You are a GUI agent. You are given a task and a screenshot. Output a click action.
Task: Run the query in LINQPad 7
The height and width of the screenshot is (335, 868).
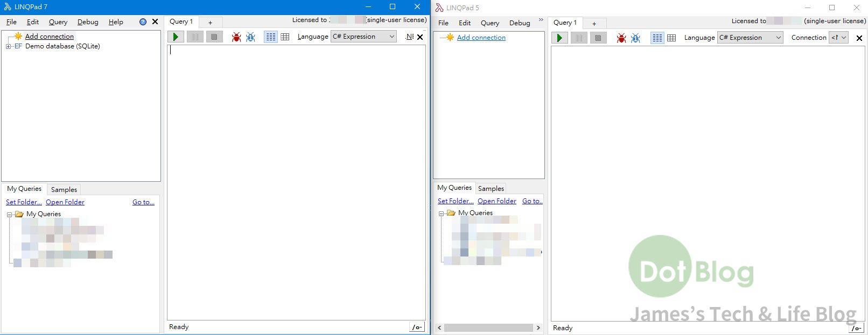click(175, 37)
